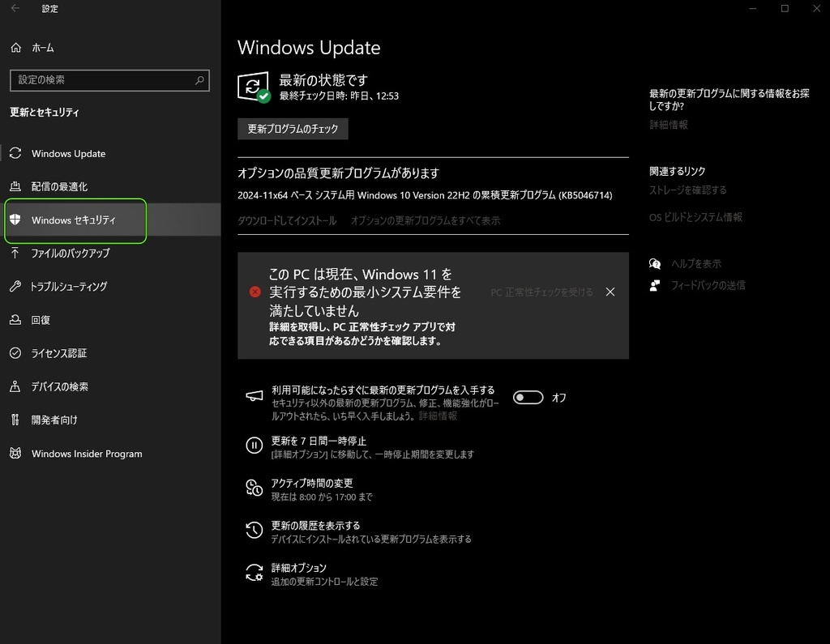Image resolution: width=830 pixels, height=644 pixels.
Task: Click the pause icon for 更新を7日間一時停止
Action: [254, 446]
